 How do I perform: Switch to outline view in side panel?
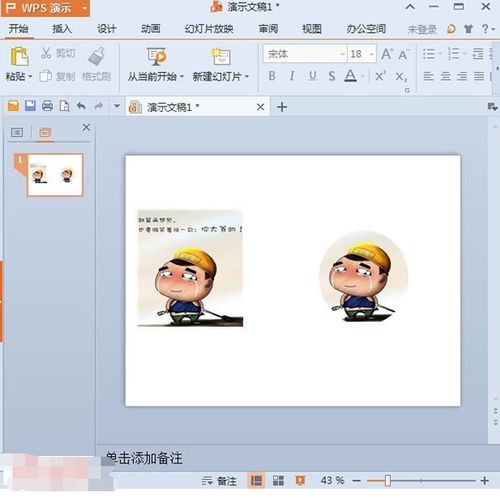click(x=17, y=132)
